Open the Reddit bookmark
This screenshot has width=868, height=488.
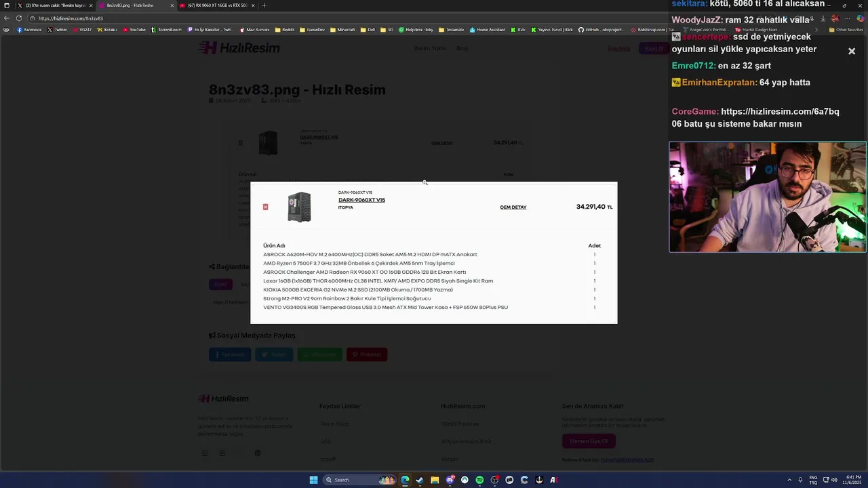(285, 30)
